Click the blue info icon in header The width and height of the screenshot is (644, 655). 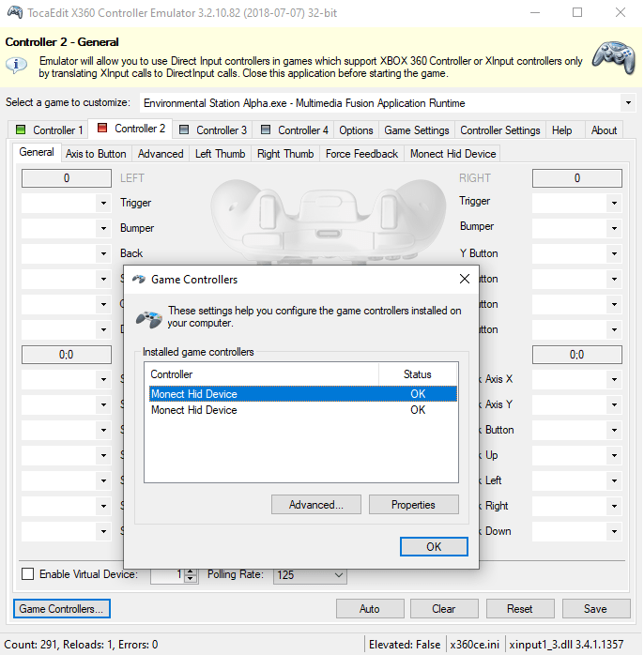click(17, 65)
